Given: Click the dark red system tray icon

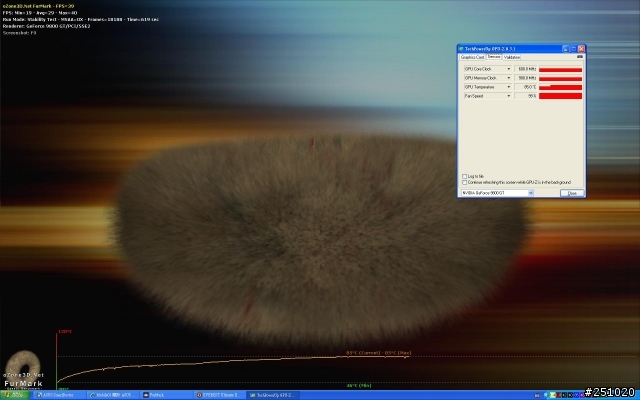Looking at the screenshot, I should tap(558, 395).
